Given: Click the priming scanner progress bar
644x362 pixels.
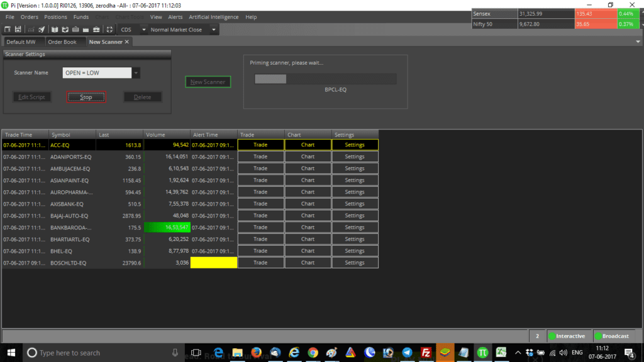Looking at the screenshot, I should (x=325, y=79).
